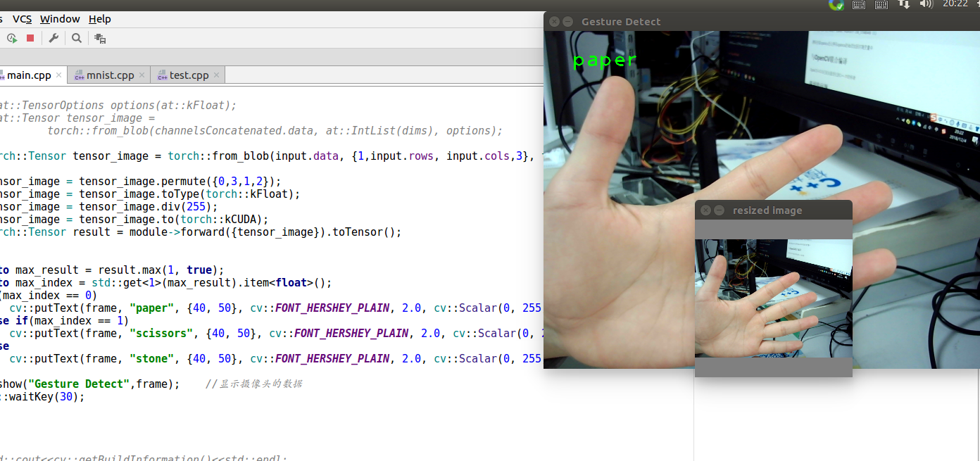The height and width of the screenshot is (461, 980).
Task: Click the green 'paper' label in video
Action: click(605, 61)
